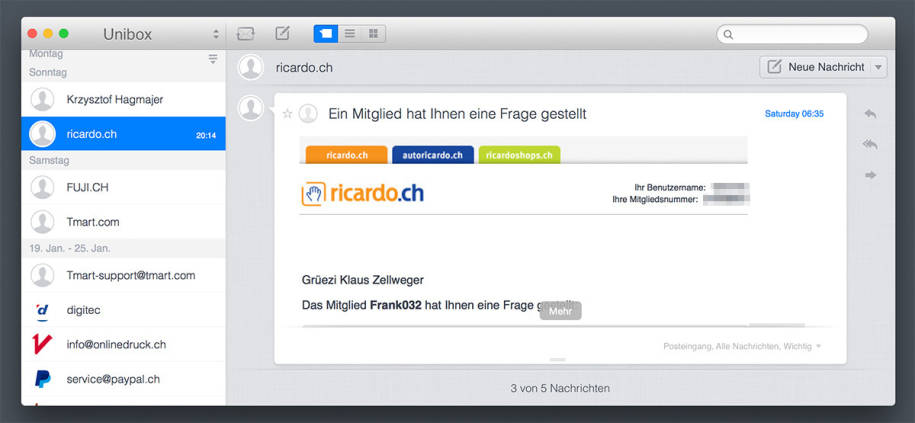Viewport: 915px width, 423px height.
Task: Select Tmart-support@tmart.com contact
Action: tap(123, 275)
